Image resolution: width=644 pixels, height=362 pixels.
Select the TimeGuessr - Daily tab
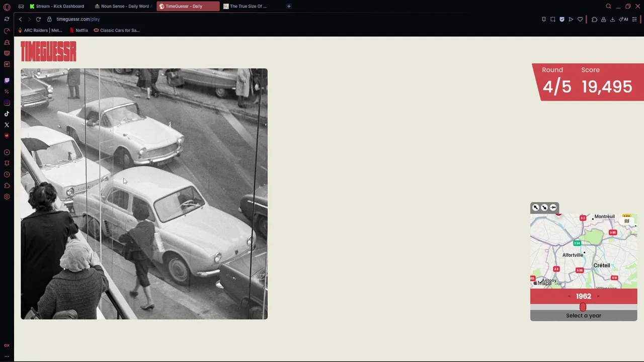(188, 6)
